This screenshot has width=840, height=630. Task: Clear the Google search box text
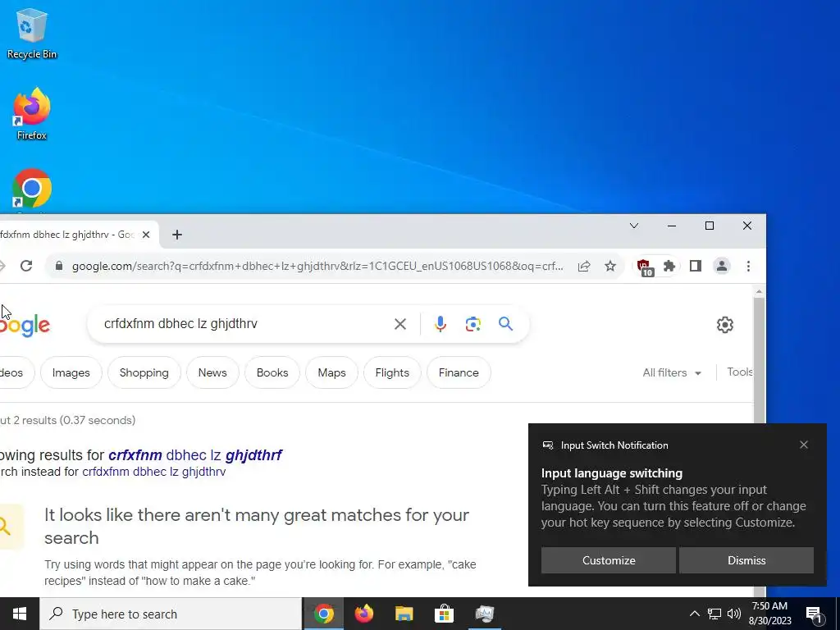pyautogui.click(x=400, y=323)
